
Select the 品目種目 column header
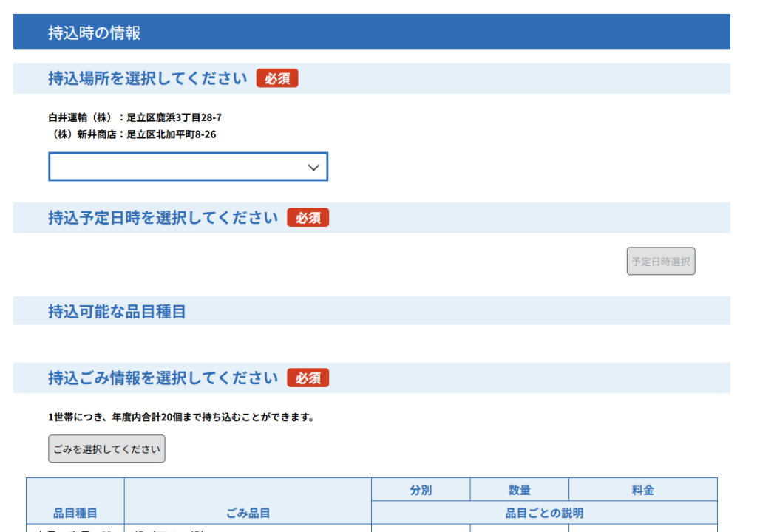(x=75, y=513)
